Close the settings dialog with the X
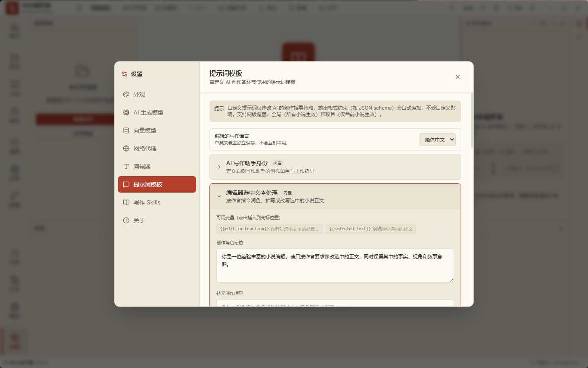The image size is (588, 368). click(458, 77)
